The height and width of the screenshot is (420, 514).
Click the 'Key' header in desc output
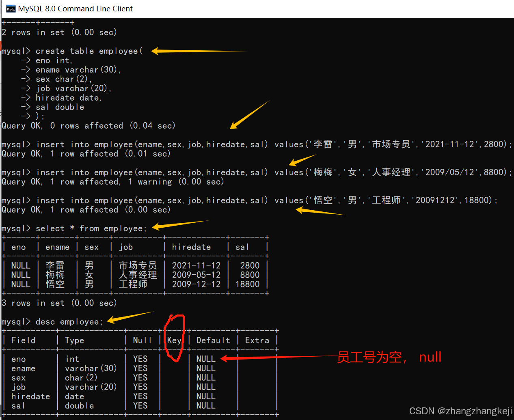(174, 340)
